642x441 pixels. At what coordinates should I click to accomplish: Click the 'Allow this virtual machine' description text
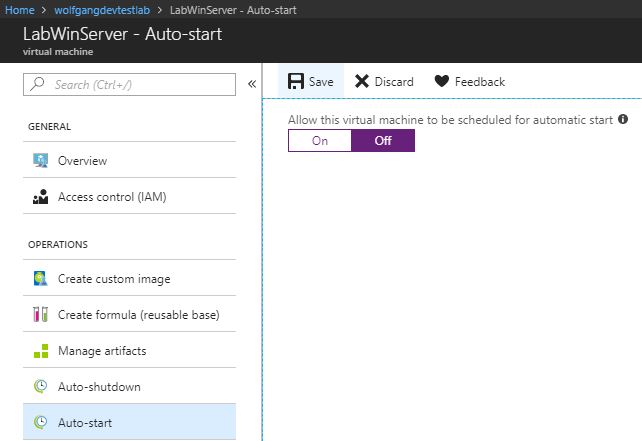click(450, 120)
